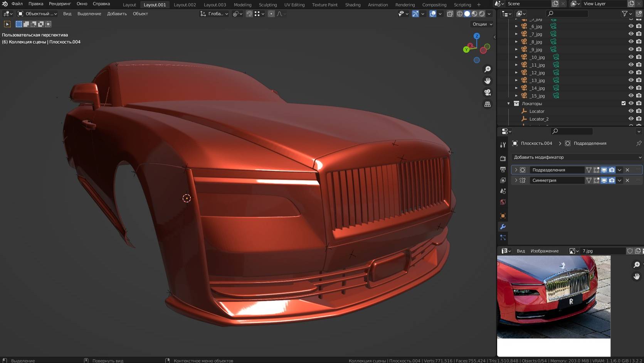
Task: Expand the Симметрия modifier panel
Action: coord(516,180)
